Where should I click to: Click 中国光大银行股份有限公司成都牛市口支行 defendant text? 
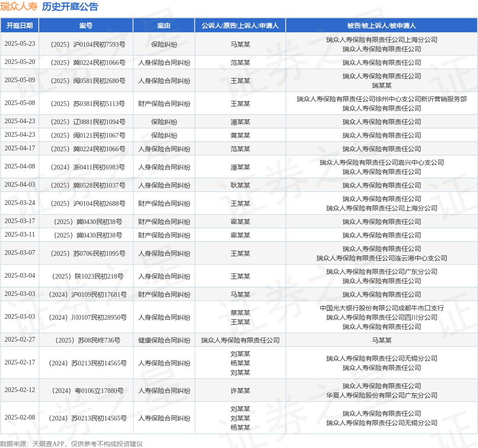pos(381,308)
